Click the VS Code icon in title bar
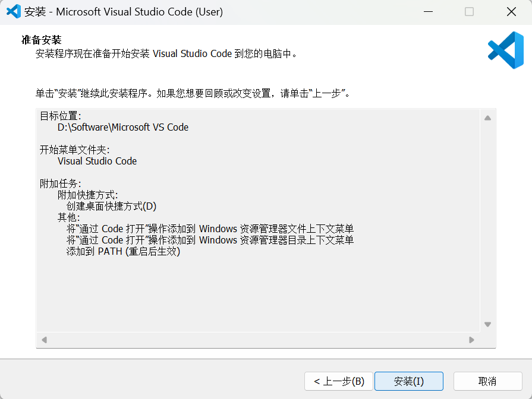Image resolution: width=532 pixels, height=399 pixels. 14,11
